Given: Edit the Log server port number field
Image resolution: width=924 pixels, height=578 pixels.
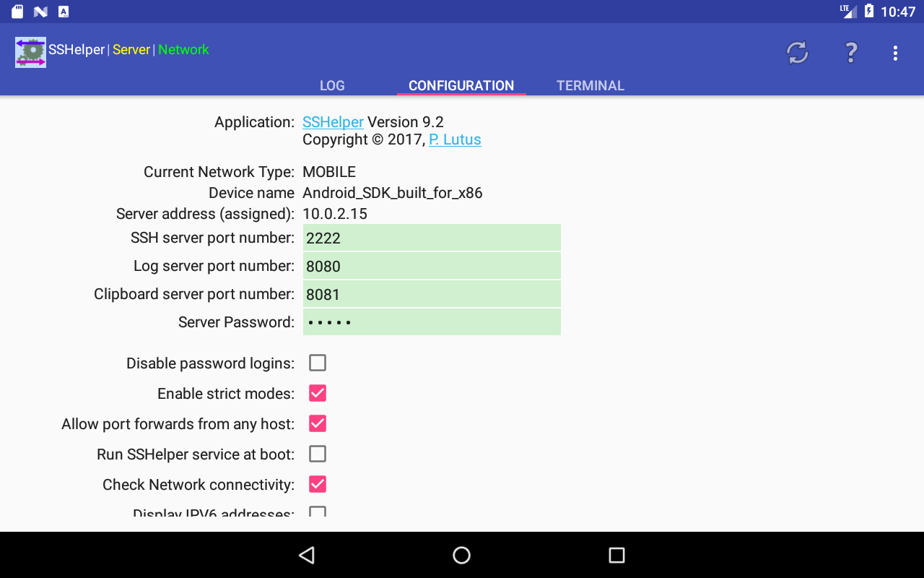Looking at the screenshot, I should click(432, 266).
